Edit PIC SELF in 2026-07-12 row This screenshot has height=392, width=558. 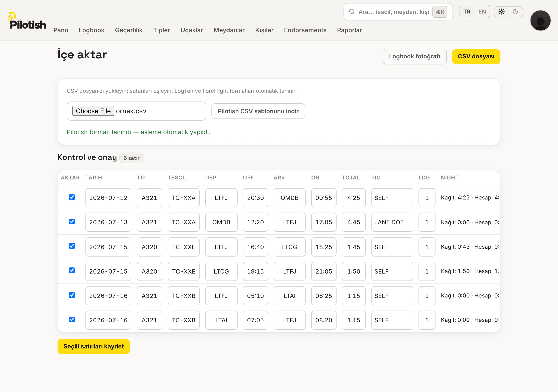click(392, 198)
